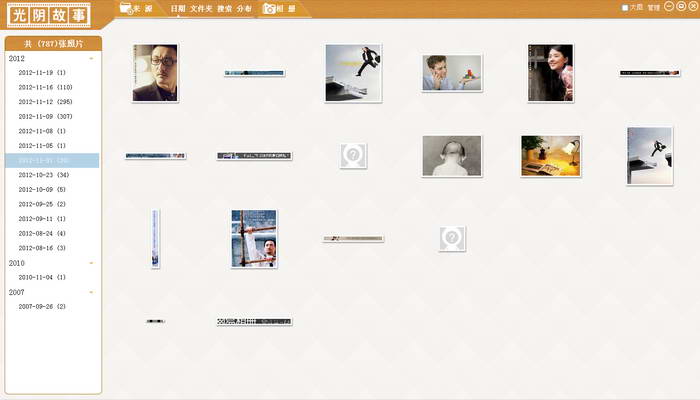Select date 2010-11-04 (1)
Screen dimensions: 700x400
[42, 277]
